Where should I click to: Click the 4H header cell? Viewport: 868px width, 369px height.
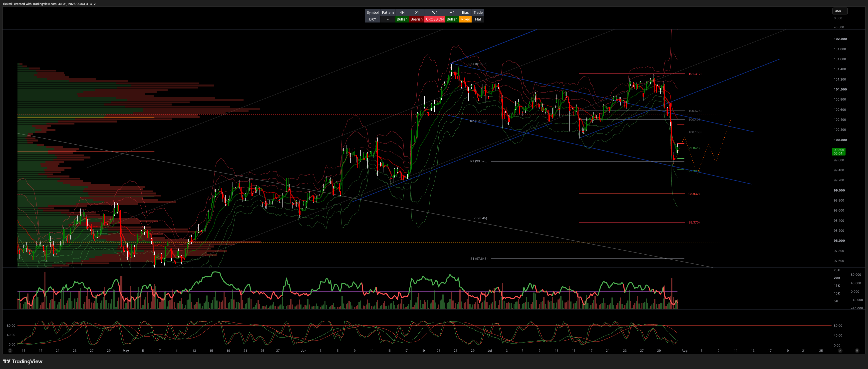(402, 12)
